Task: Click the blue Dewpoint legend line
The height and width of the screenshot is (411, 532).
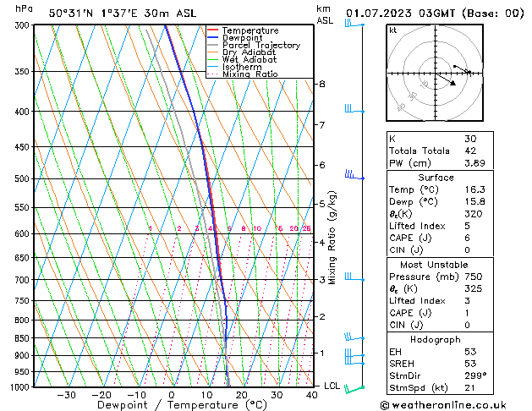Action: click(x=212, y=38)
